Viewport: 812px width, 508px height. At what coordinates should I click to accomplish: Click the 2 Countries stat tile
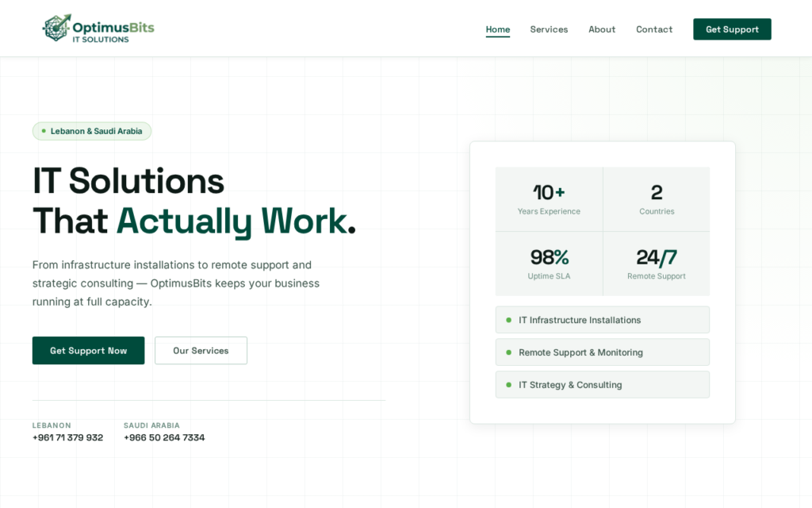click(x=657, y=199)
